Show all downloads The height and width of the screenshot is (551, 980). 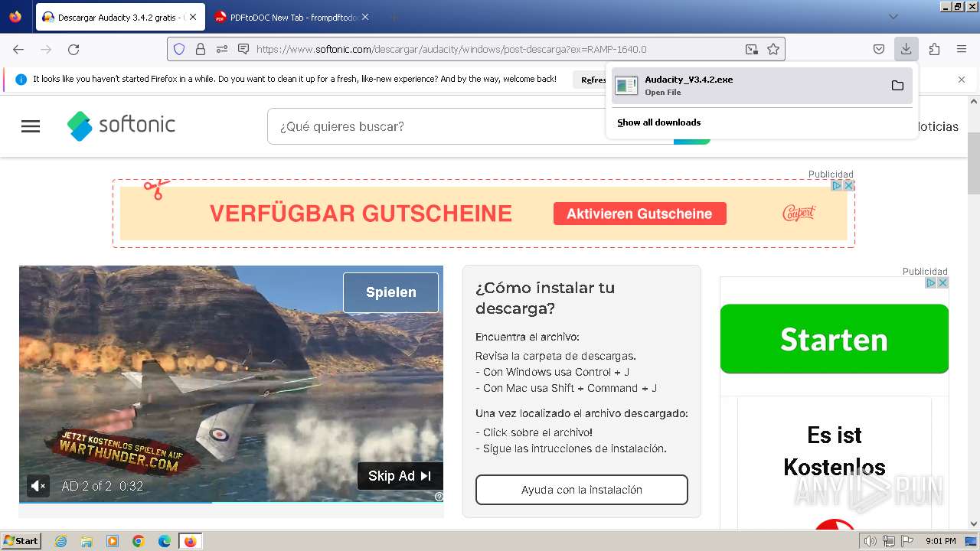[x=658, y=122]
